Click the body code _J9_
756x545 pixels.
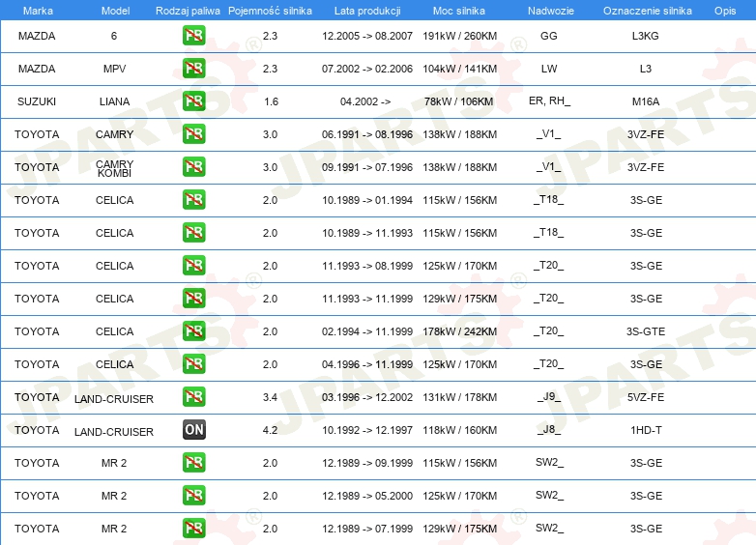(x=549, y=396)
